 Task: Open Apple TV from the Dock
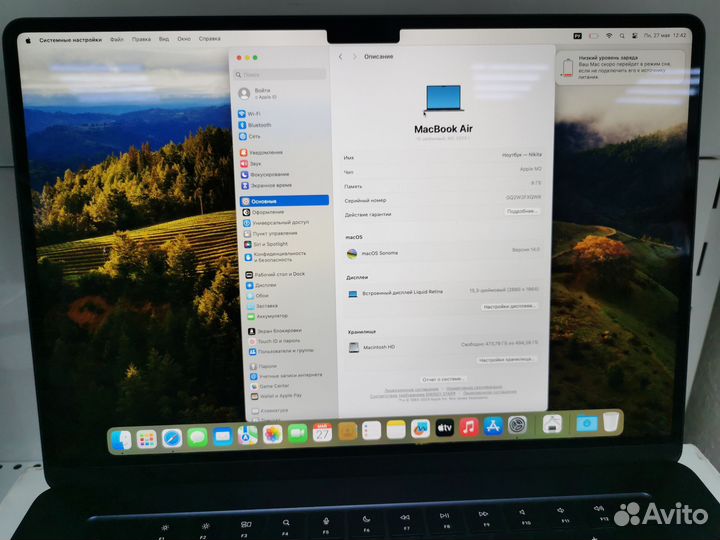coord(444,428)
